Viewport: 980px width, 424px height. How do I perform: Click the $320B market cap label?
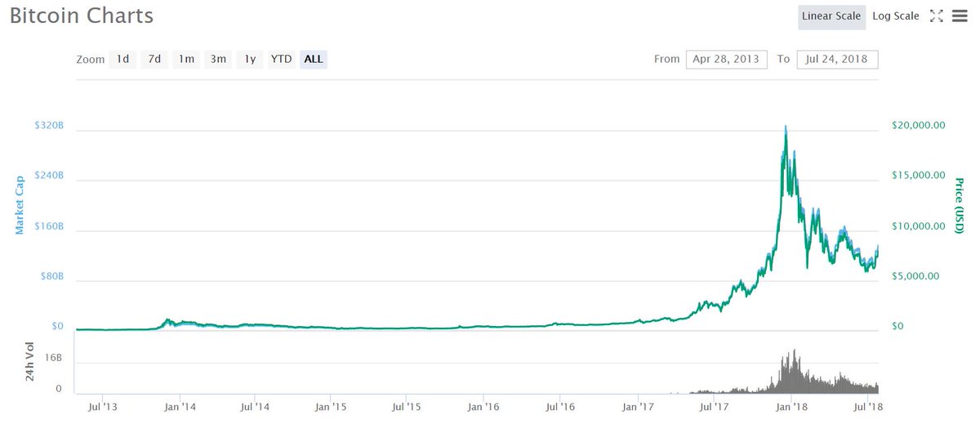(49, 126)
